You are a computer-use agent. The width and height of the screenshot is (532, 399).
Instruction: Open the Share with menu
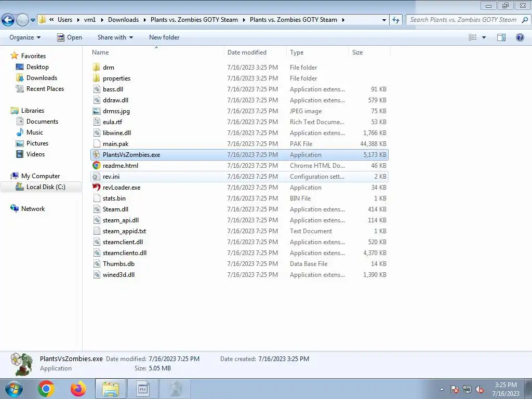point(115,37)
